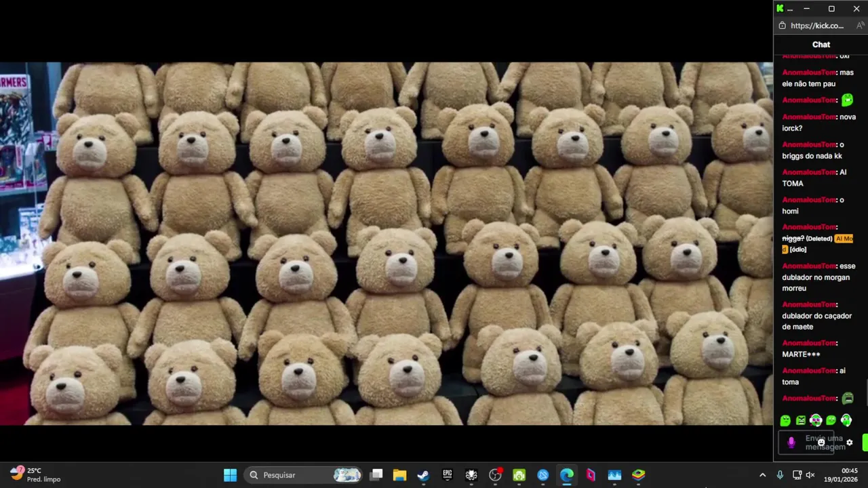Click the Kick logo in chat window title bar
This screenshot has height=488, width=868.
(x=780, y=9)
